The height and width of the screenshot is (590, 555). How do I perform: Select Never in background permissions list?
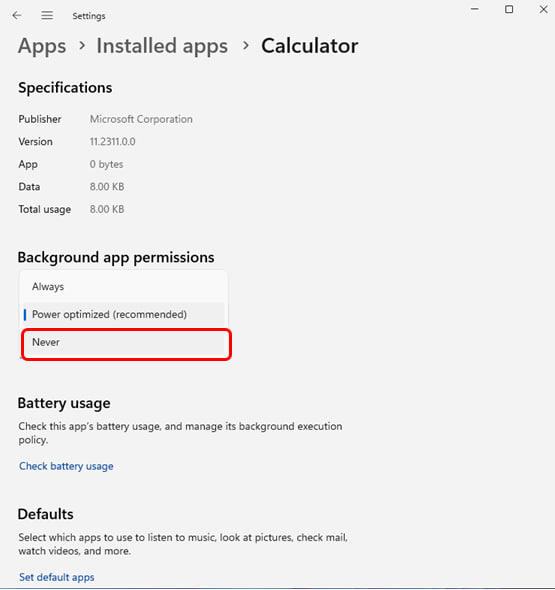pyautogui.click(x=126, y=343)
